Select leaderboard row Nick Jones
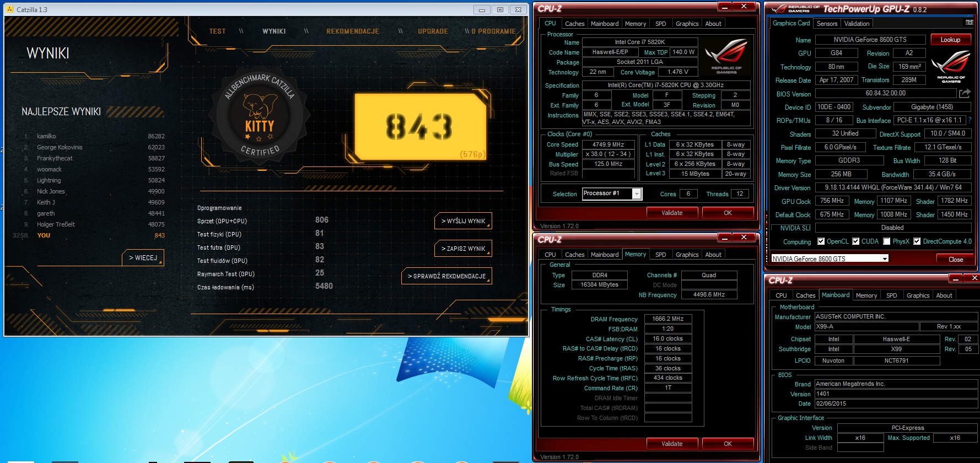The image size is (980, 463). pos(94,191)
